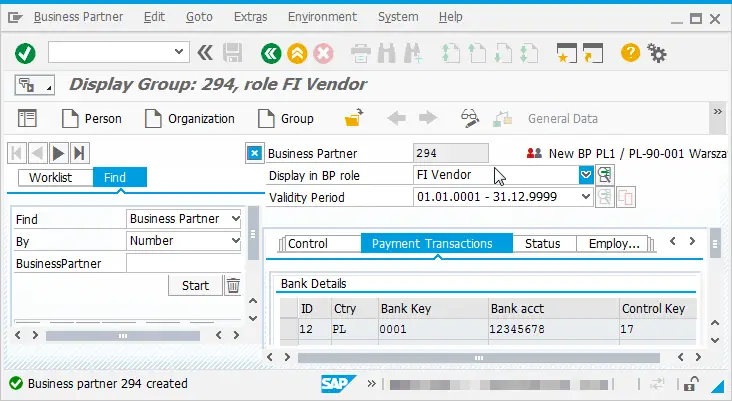Click the command field collapse double-chevron

(x=205, y=53)
